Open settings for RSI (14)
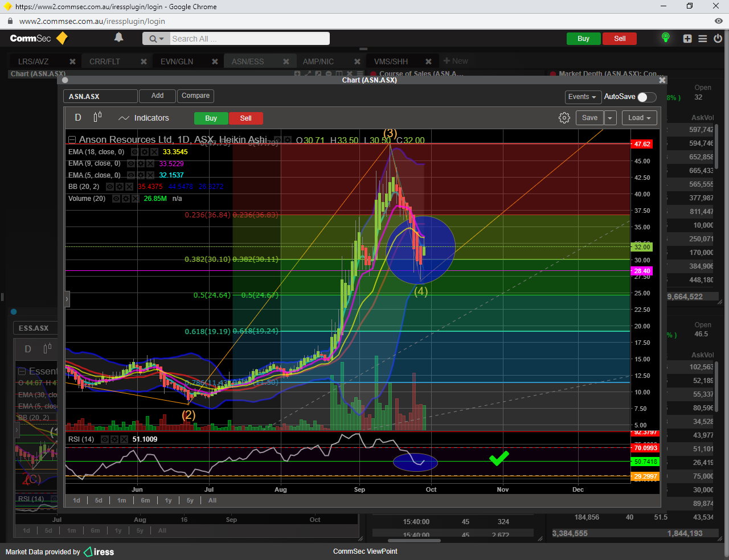 click(114, 439)
